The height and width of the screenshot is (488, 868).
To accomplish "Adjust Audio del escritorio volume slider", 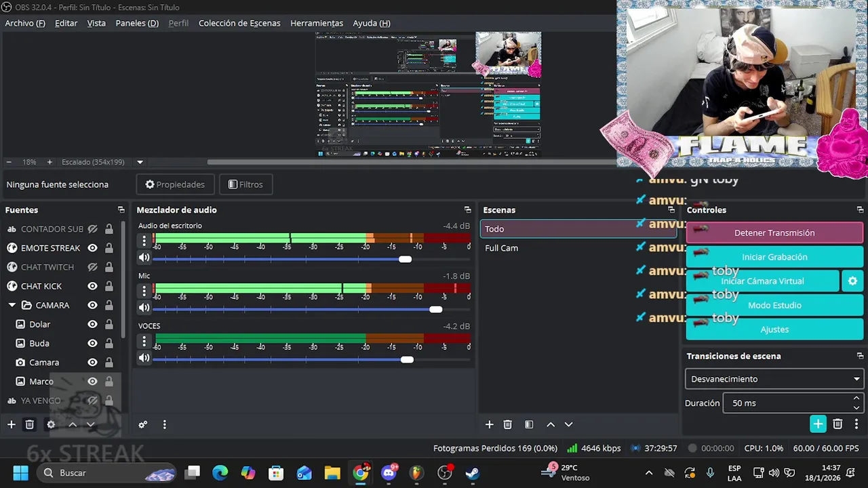I will coord(405,259).
